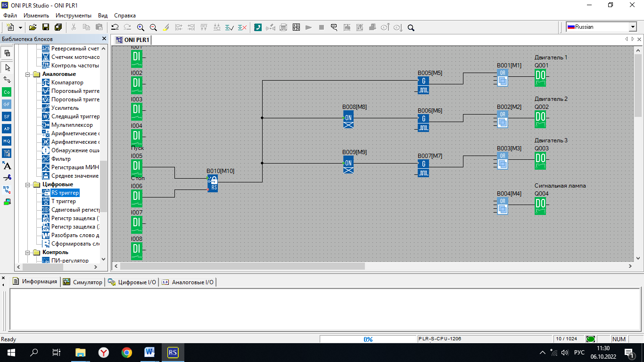Select the ONI PLR1 document tab
The image size is (644, 362).
click(132, 40)
